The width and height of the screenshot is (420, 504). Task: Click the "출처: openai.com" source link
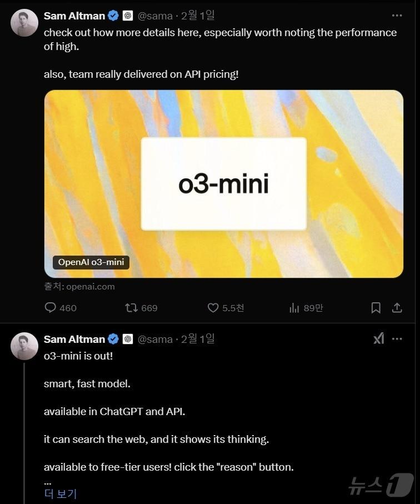79,287
